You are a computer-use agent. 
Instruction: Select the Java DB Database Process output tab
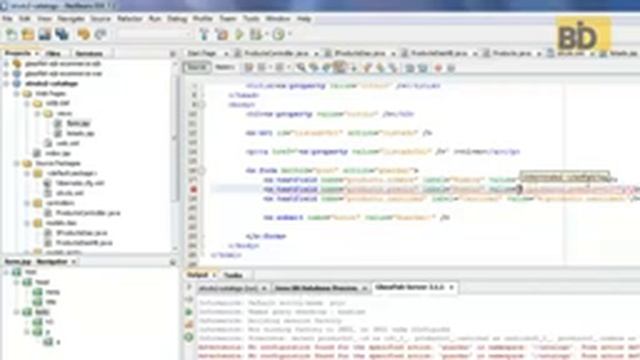pos(316,288)
